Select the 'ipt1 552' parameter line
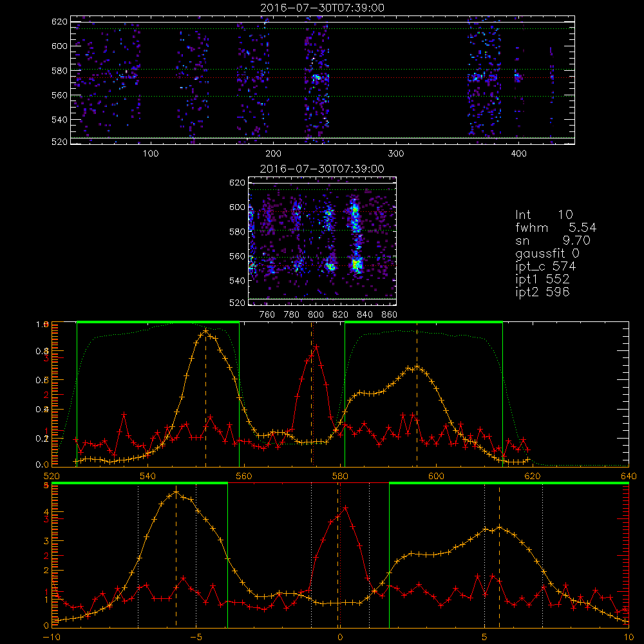This screenshot has width=644, height=644. (x=542, y=279)
